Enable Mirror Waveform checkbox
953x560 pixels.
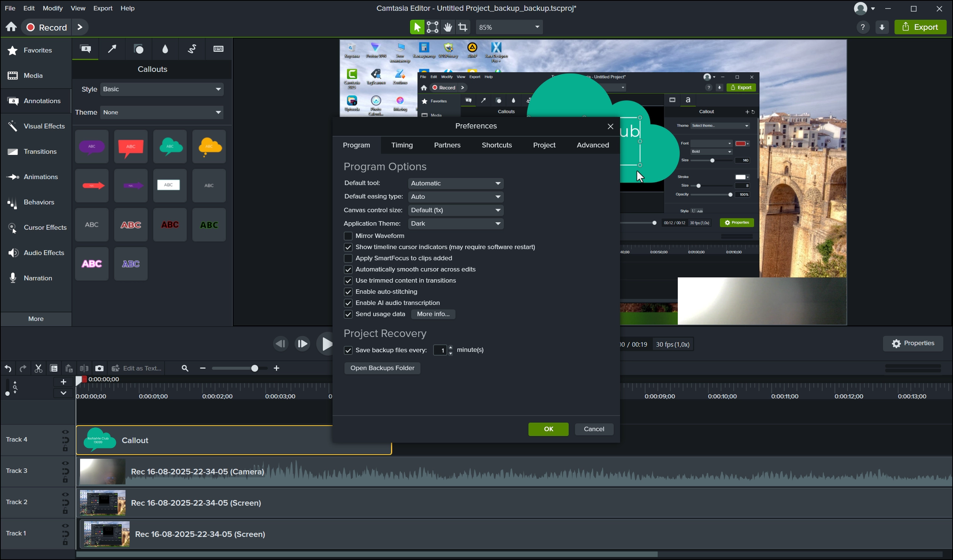coord(348,236)
